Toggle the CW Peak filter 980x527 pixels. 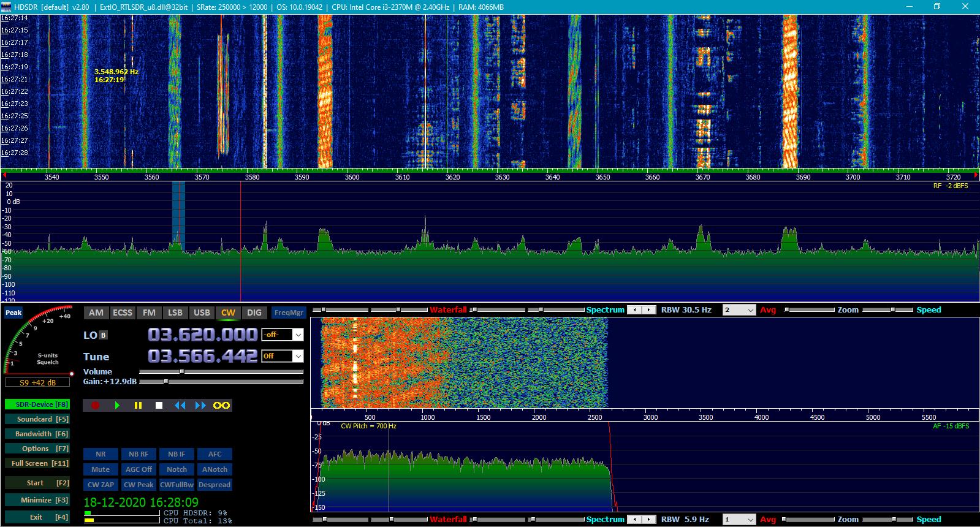pos(139,485)
